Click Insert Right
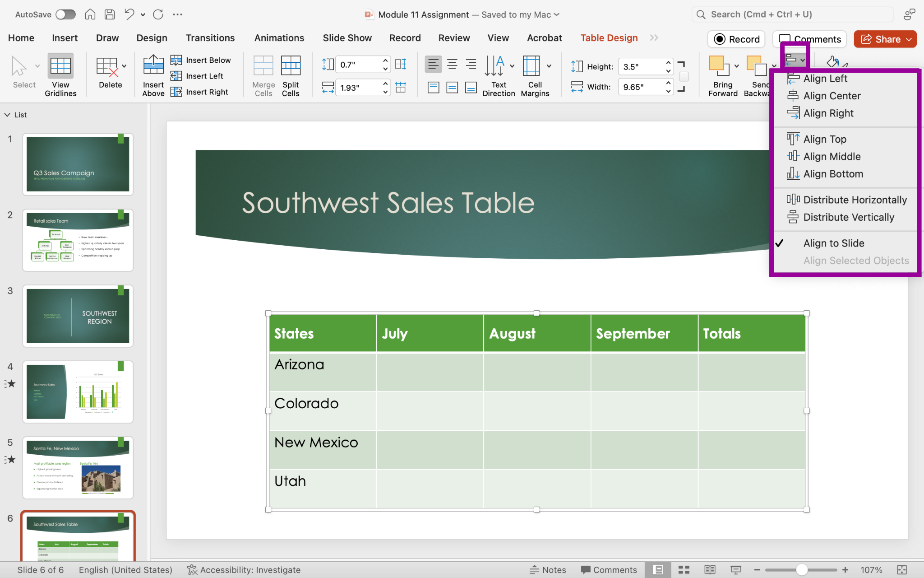This screenshot has height=578, width=924. (x=199, y=92)
